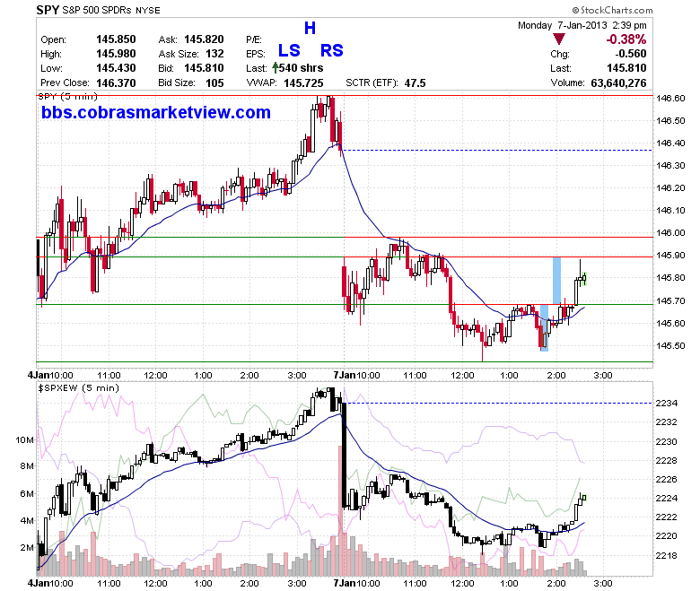This screenshot has height=591, width=700.
Task: Click the bbs.cobrasmarketview.com link text
Action: (x=156, y=112)
